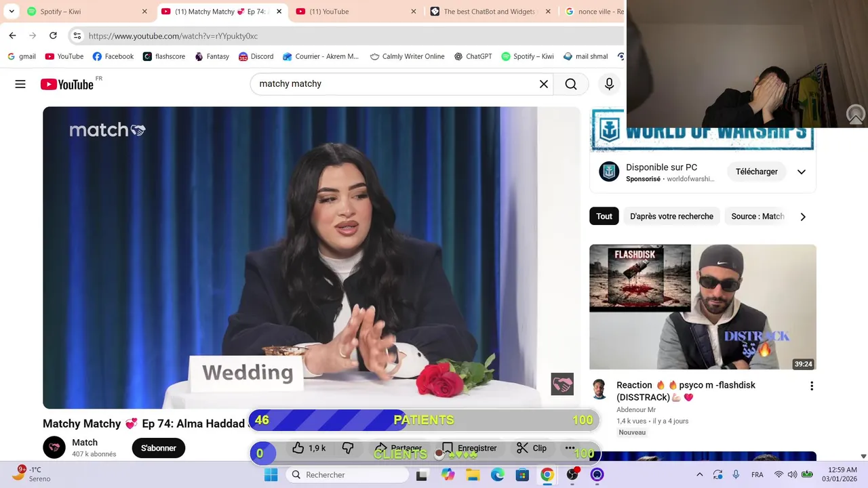
Task: Open the volume control in system tray
Action: pos(792,474)
